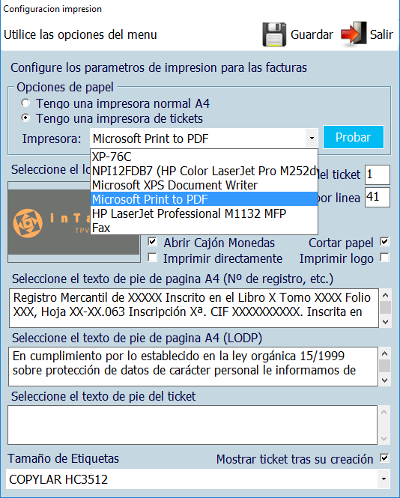The height and width of the screenshot is (498, 400).
Task: Open the Tamaño de Etiquetas dropdown
Action: [x=384, y=479]
